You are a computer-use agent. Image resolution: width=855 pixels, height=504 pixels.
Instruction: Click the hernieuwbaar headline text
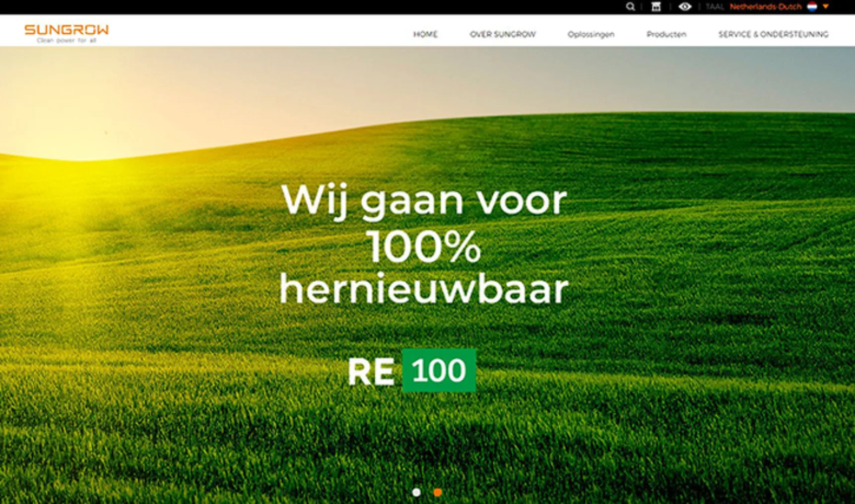point(424,289)
